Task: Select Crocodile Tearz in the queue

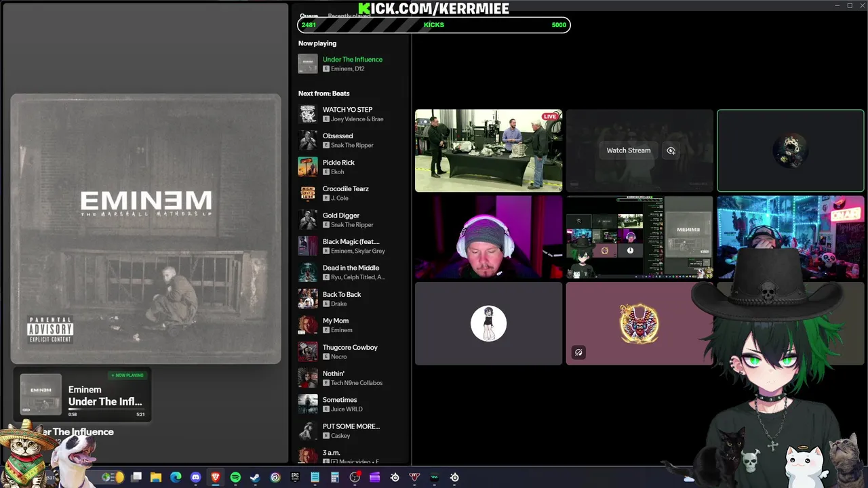Action: click(346, 188)
